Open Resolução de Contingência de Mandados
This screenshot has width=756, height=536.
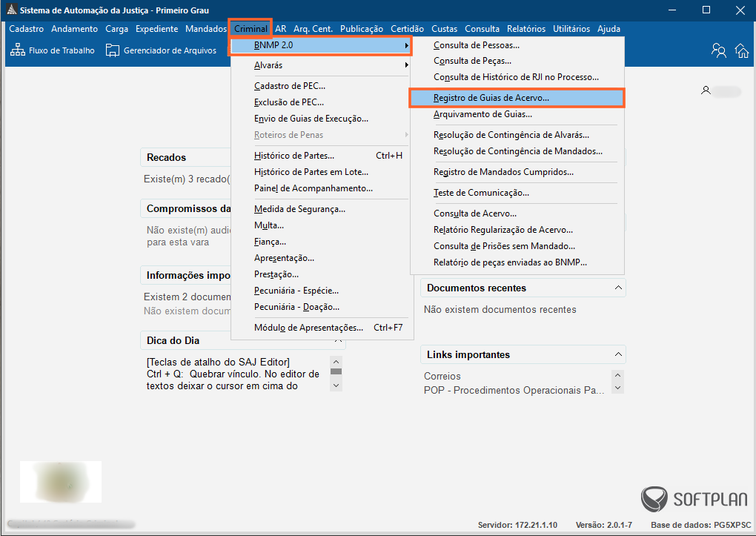click(x=517, y=151)
